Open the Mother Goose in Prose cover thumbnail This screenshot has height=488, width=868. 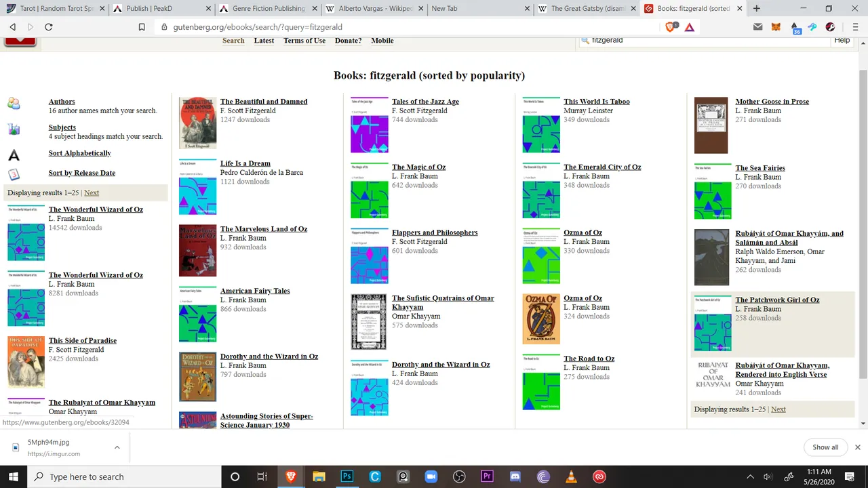(x=711, y=126)
